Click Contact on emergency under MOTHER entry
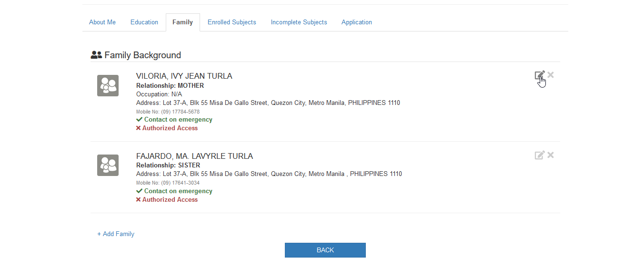 point(174,120)
